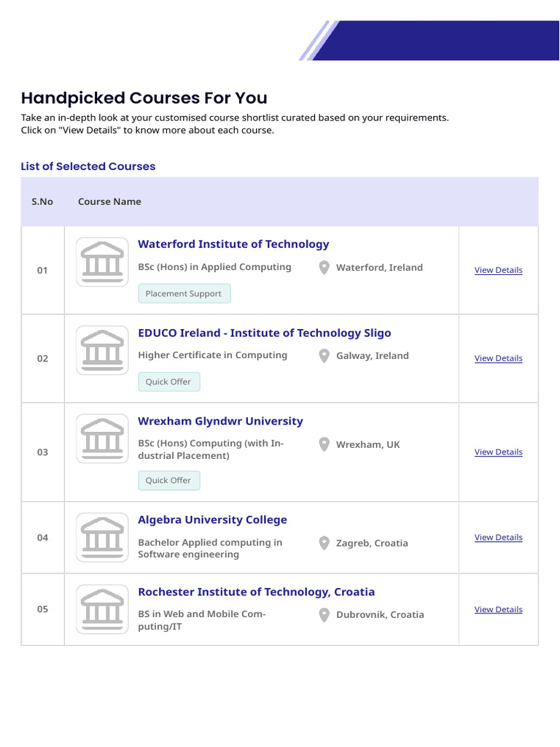Viewport: 560px width, 747px height.
Task: Click the location pin beside Wrexham, UK
Action: 324,444
